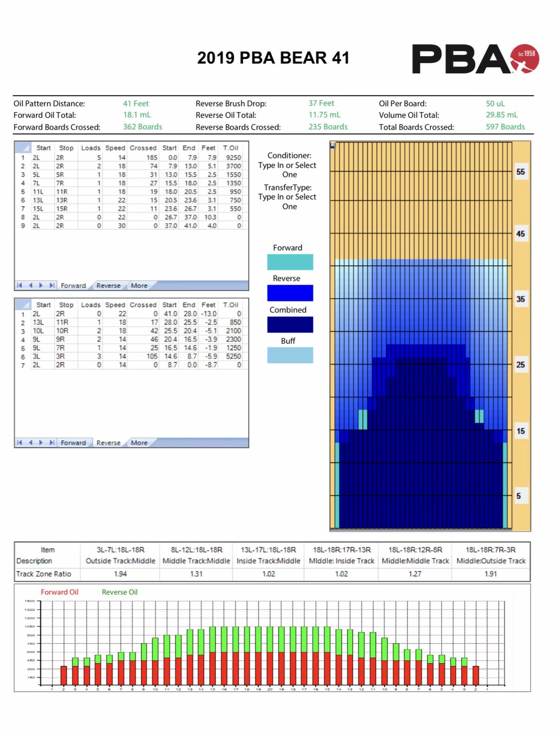Open the Forward tab in upper table
The image size is (560, 735).
pos(73,286)
